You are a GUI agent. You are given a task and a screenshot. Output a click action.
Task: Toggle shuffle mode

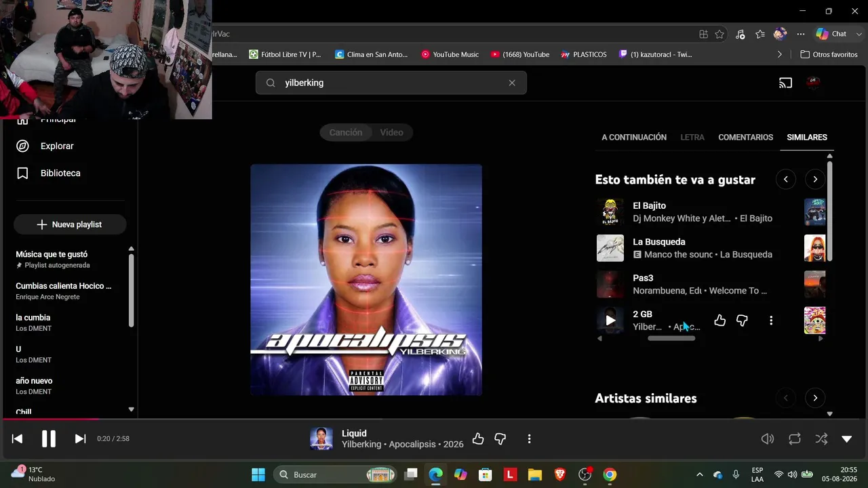click(821, 439)
